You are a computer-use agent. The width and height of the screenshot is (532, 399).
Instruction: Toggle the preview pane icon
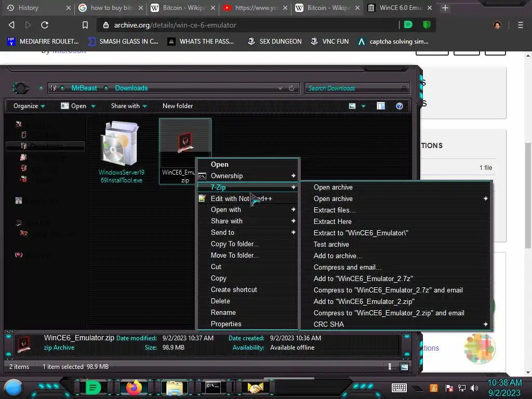pyautogui.click(x=381, y=106)
